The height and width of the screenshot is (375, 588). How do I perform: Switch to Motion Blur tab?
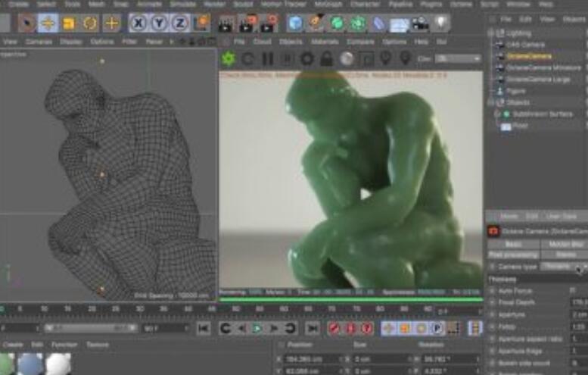point(565,244)
